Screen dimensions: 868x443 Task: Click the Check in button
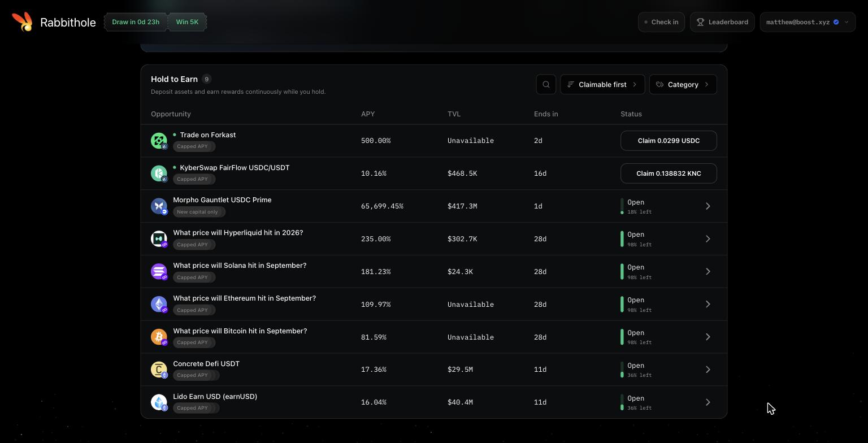(x=661, y=22)
